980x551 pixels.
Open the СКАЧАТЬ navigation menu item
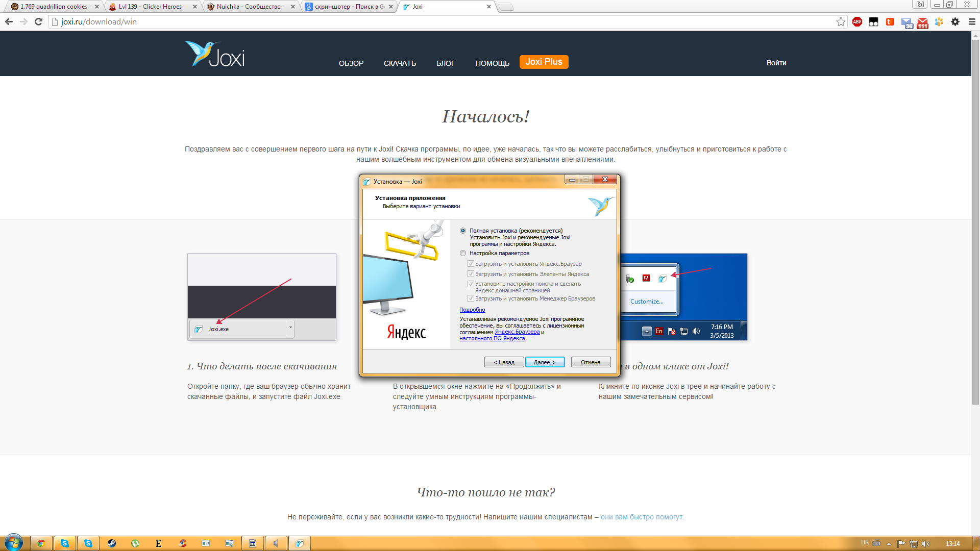(x=400, y=63)
